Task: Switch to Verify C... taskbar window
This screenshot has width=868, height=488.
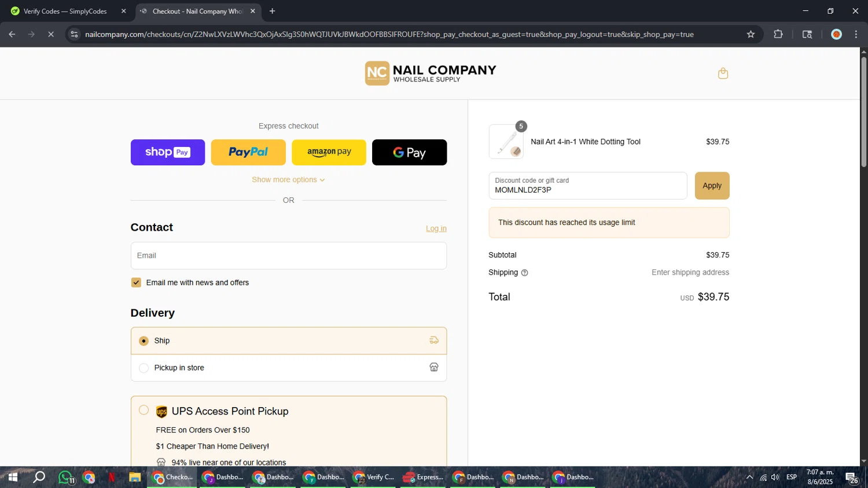Action: [x=374, y=478]
